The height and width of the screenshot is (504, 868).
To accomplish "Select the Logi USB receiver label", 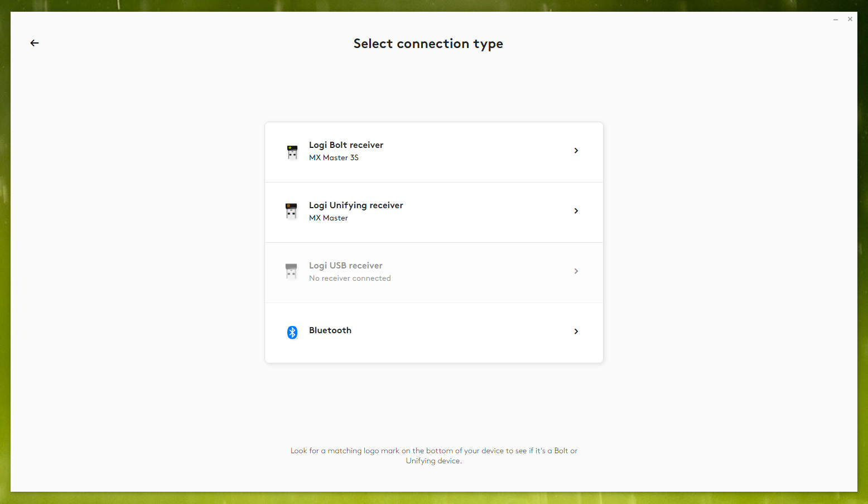I will [x=346, y=266].
